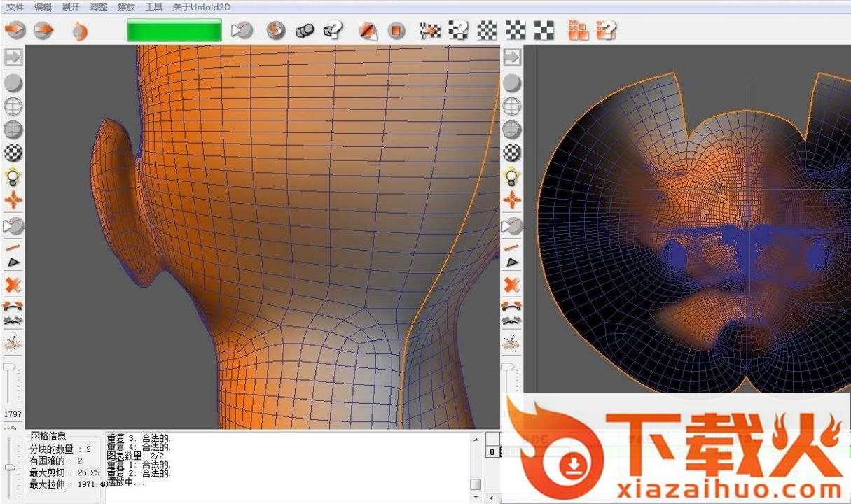Select orange edge line tool in 3D view
The image size is (851, 504).
13,248
